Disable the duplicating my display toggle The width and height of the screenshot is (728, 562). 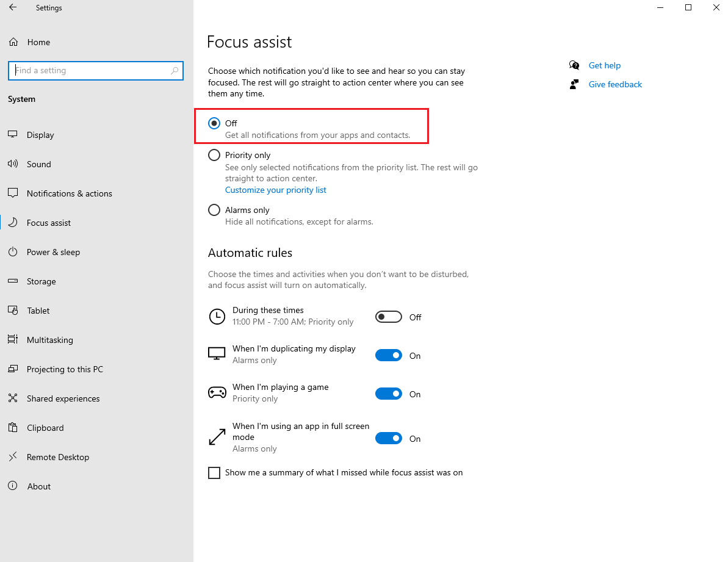click(x=389, y=356)
